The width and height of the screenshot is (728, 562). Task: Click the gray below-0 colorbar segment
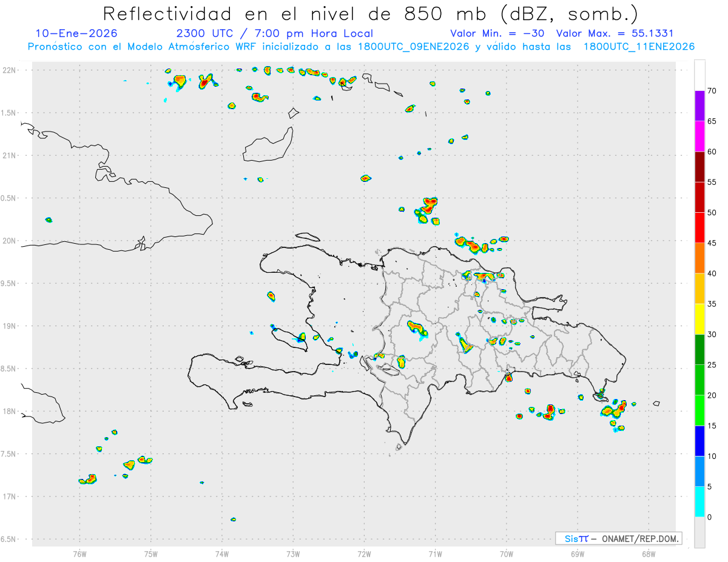(x=699, y=532)
